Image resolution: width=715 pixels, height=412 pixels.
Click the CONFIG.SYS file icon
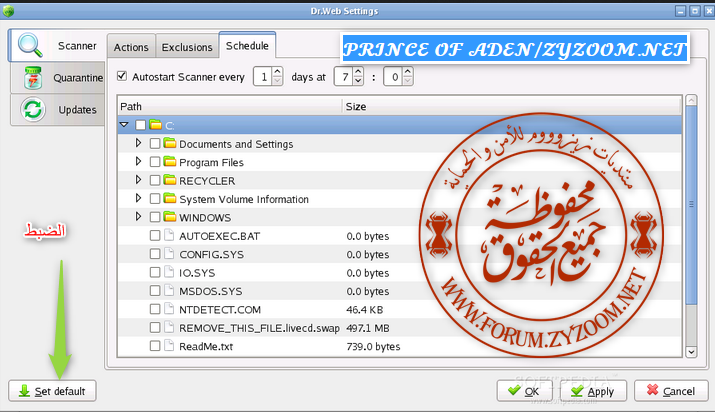click(169, 254)
